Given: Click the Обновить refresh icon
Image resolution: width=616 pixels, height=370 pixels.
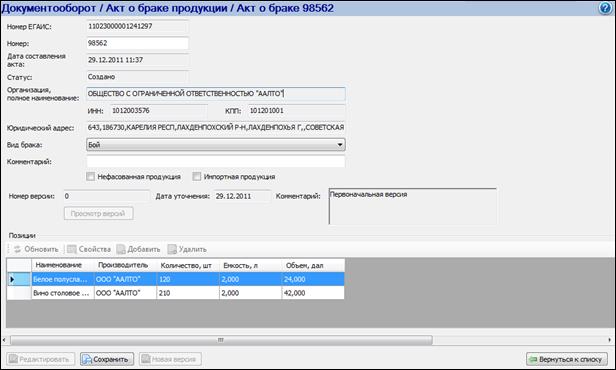Looking at the screenshot, I should (18, 249).
